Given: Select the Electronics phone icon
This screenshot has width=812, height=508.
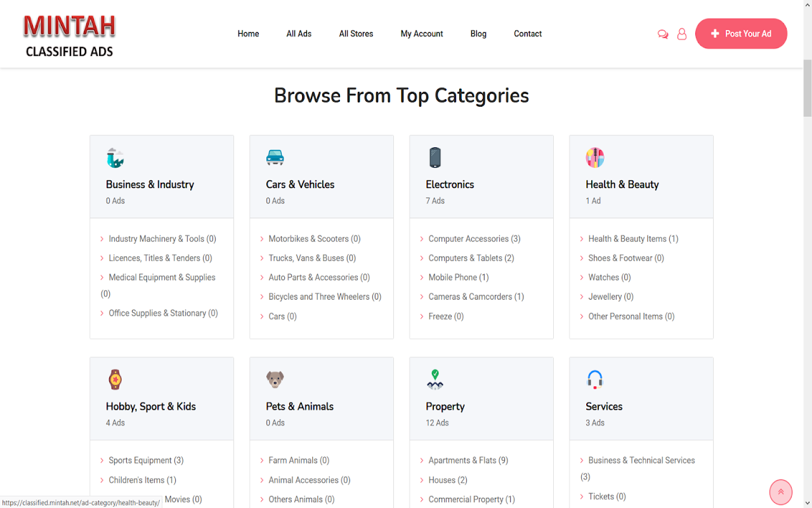Looking at the screenshot, I should point(435,157).
